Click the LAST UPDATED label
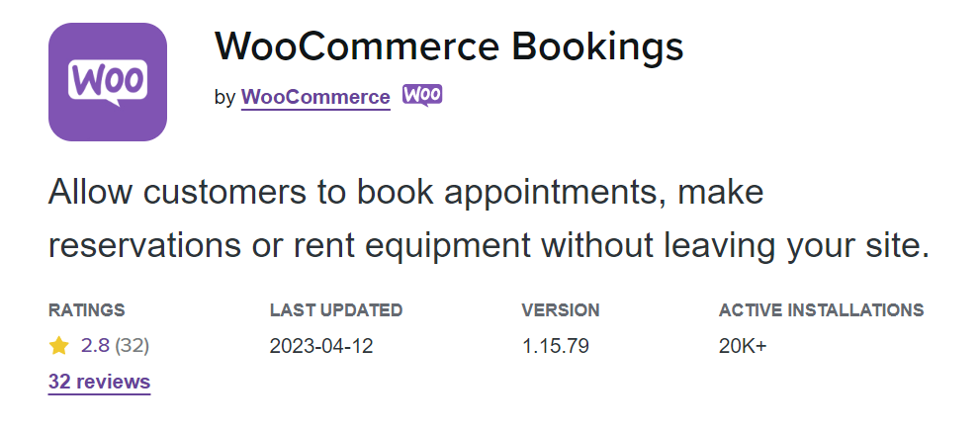 click(336, 310)
